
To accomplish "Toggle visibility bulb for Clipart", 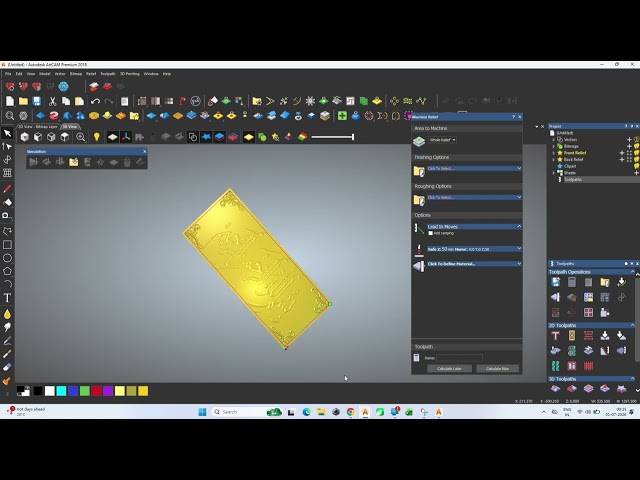I will 636,166.
